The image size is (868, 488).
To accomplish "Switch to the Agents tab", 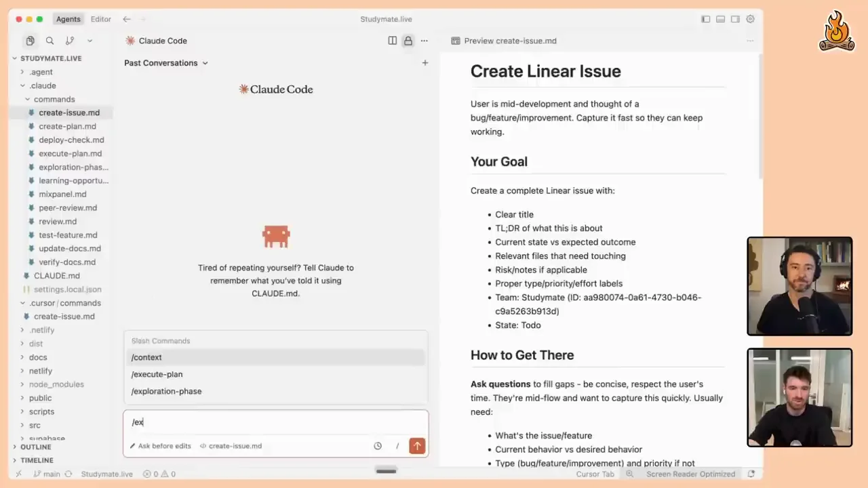I will tap(68, 19).
